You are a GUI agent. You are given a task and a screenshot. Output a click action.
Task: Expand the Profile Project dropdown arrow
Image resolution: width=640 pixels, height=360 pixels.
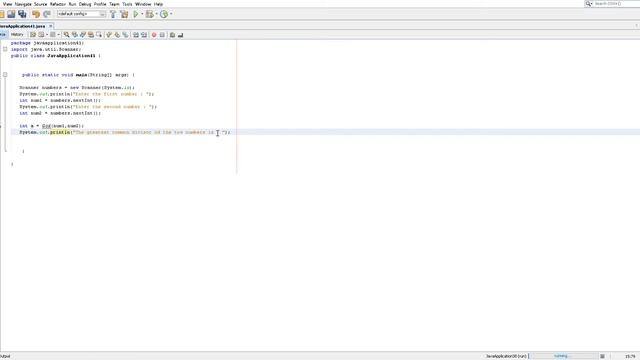[171, 14]
